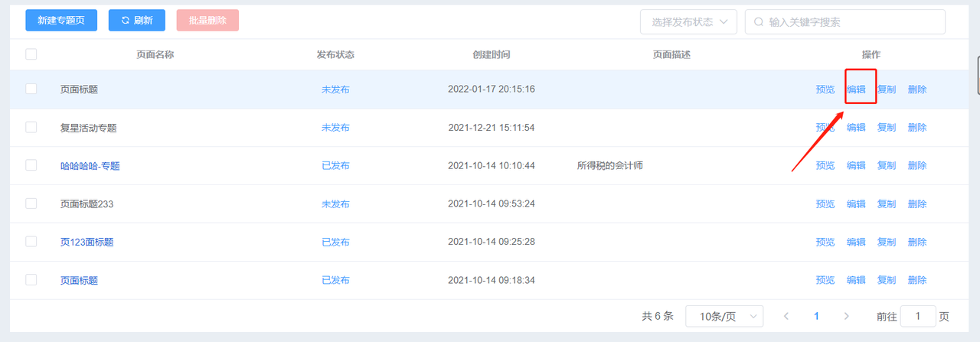980x342 pixels.
Task: Click 复制 for 页123面标题
Action: [x=887, y=243]
